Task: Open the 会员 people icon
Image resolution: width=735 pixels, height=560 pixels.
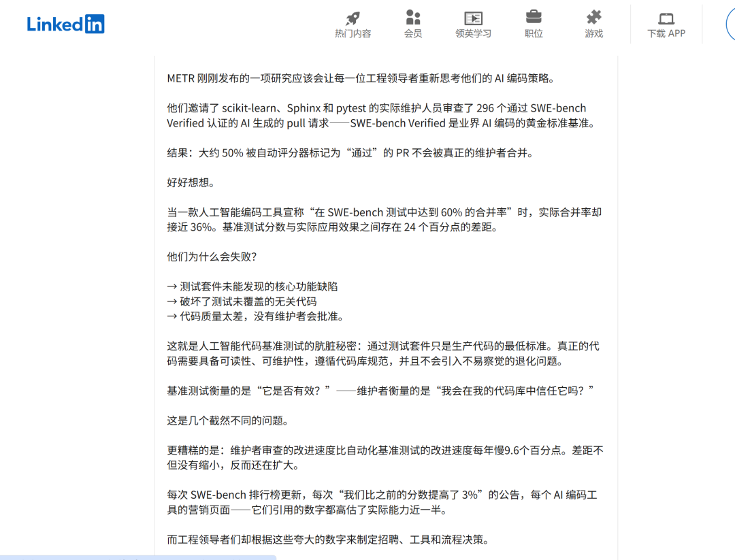Action: pos(413,17)
